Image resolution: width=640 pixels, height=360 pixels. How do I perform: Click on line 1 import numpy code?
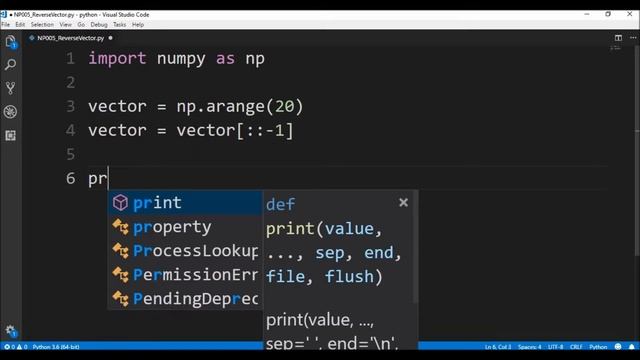tap(176, 58)
